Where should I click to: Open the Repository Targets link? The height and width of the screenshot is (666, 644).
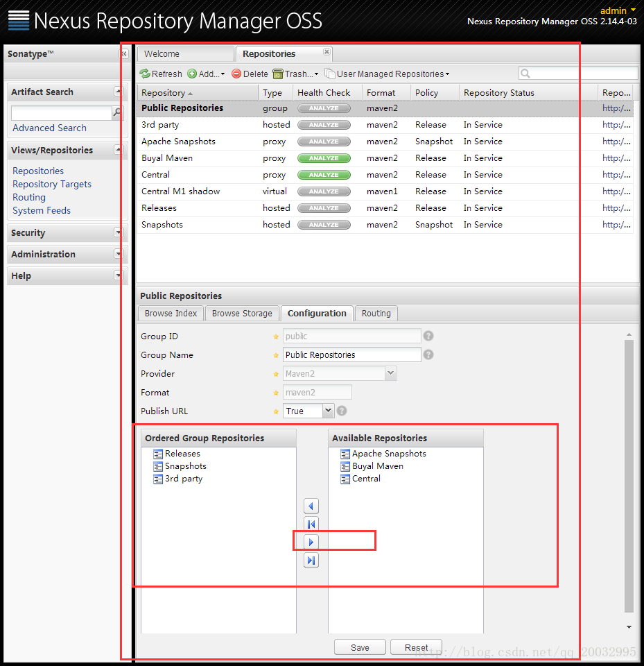52,184
